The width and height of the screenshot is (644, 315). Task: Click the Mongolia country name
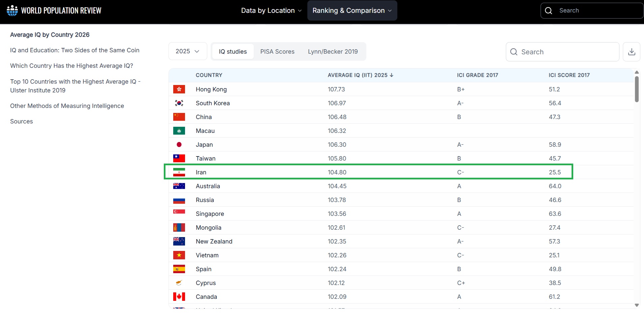point(209,228)
